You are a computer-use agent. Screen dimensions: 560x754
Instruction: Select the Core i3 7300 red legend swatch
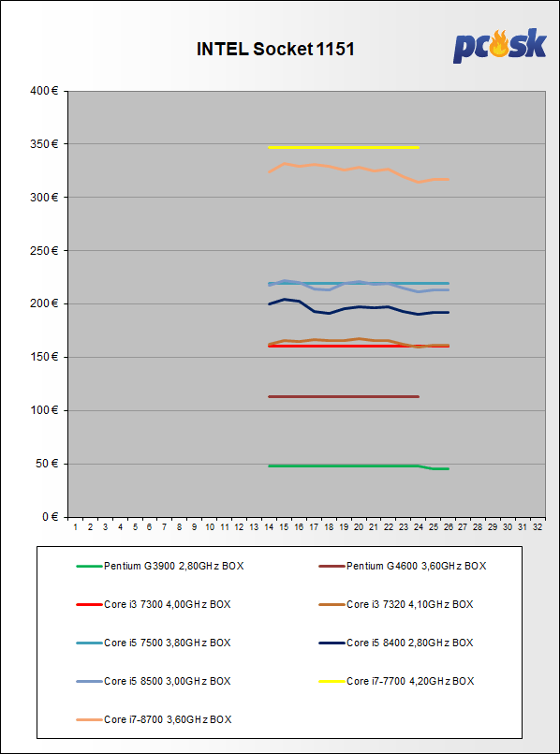click(89, 604)
